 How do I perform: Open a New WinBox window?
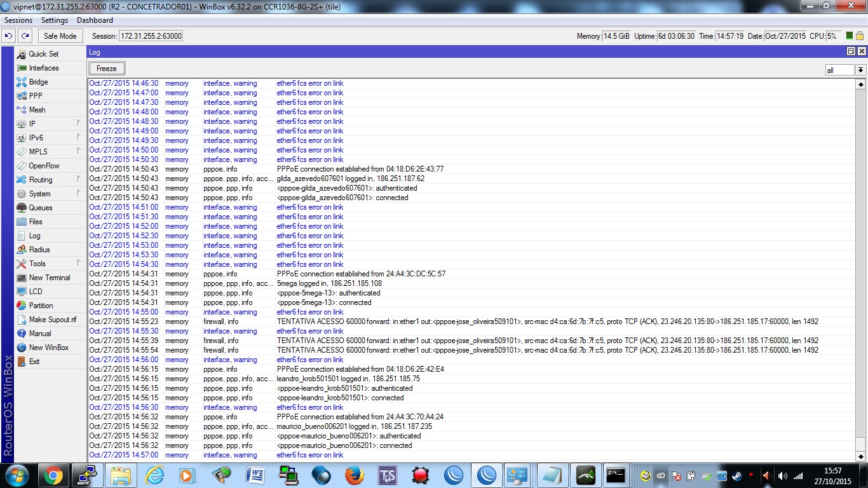point(48,348)
